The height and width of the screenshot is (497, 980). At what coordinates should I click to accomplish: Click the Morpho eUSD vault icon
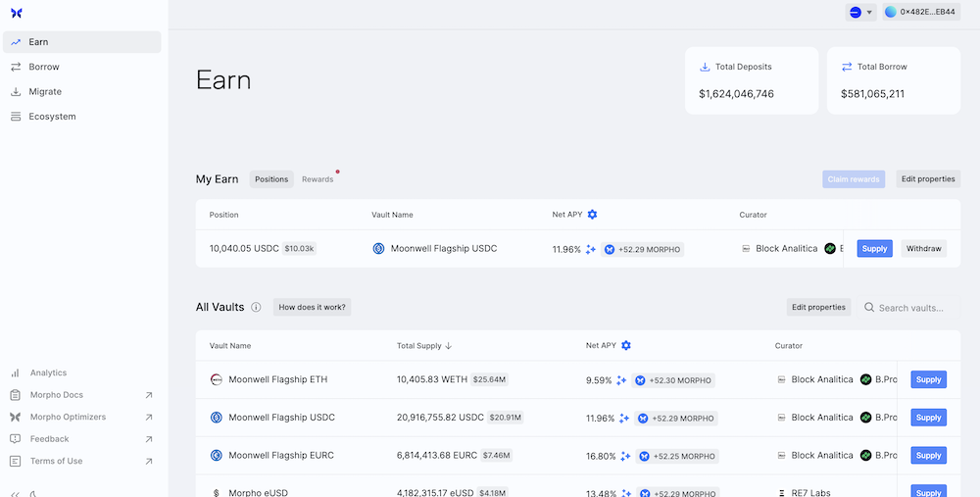pos(217,493)
